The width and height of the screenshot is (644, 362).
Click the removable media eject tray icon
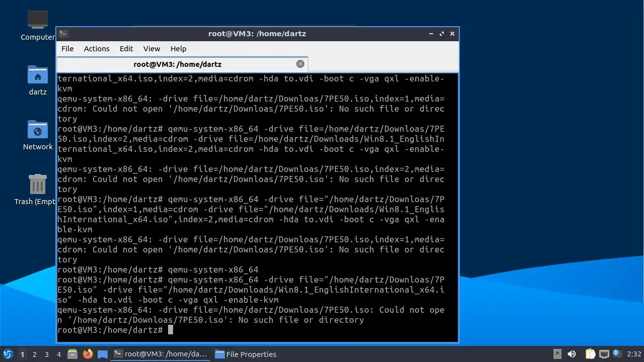(x=557, y=354)
